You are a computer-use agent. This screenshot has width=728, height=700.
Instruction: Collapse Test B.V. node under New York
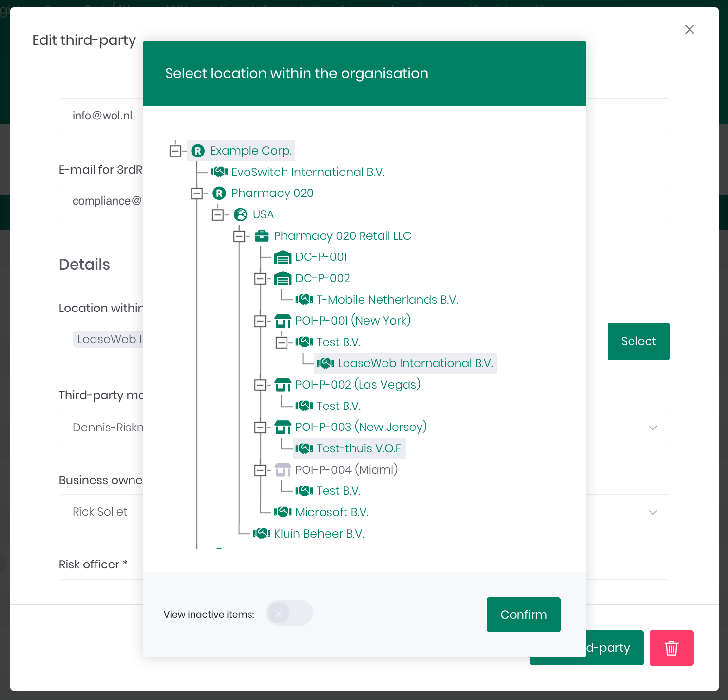tap(282, 342)
